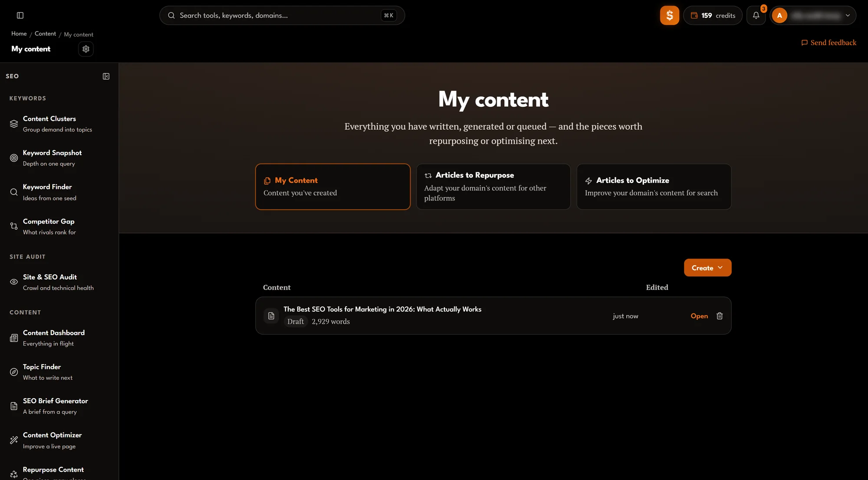Switch to Articles to Optimize tab
Screen dimensions: 868x480
[x=654, y=187]
